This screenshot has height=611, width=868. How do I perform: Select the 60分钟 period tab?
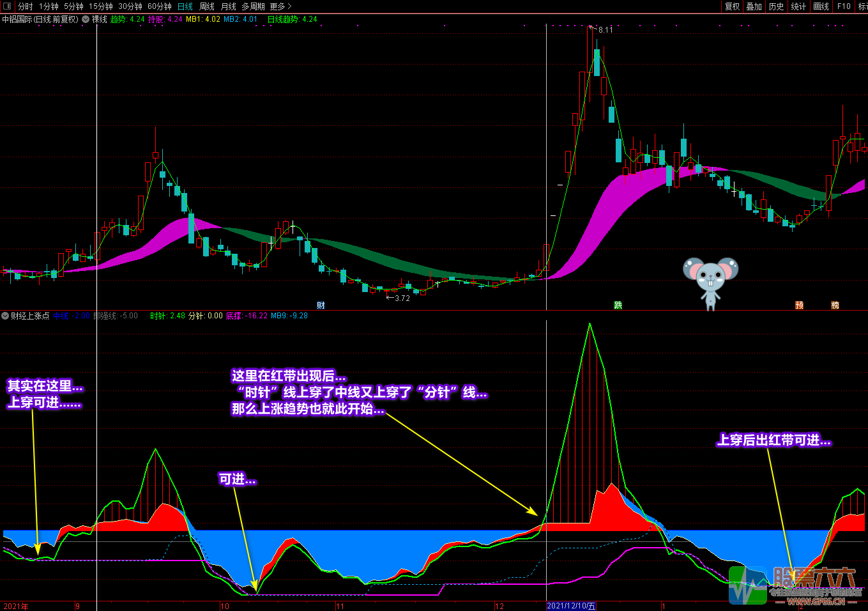pyautogui.click(x=159, y=6)
